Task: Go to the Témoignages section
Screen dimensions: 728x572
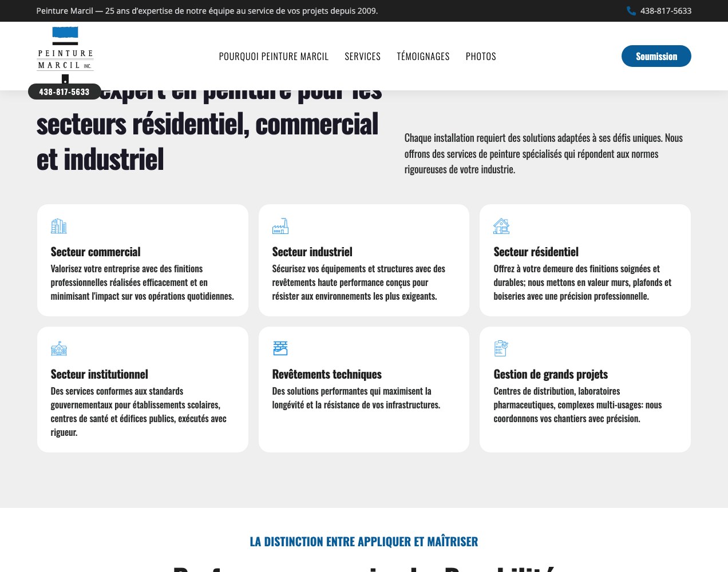Action: (423, 56)
